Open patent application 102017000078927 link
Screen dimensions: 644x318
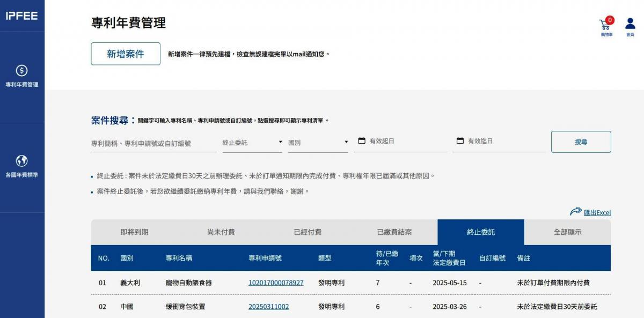[276, 283]
